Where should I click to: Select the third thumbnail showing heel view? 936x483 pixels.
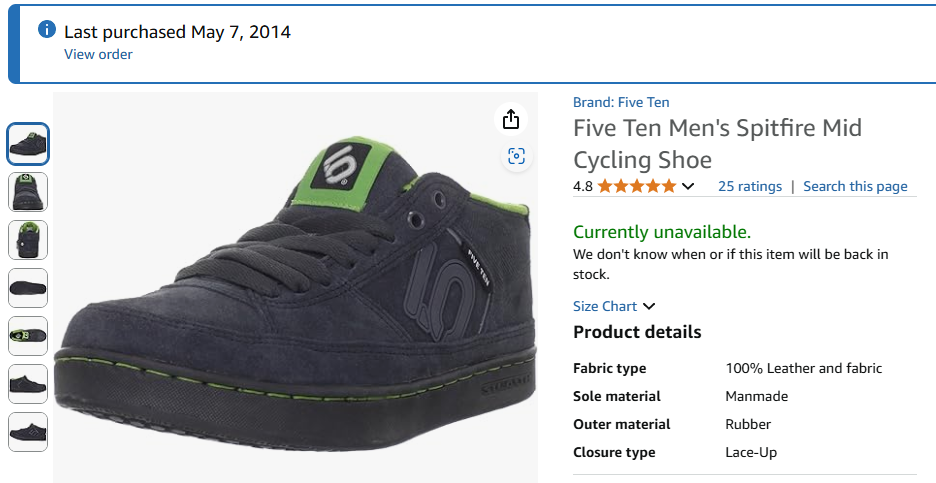click(28, 240)
